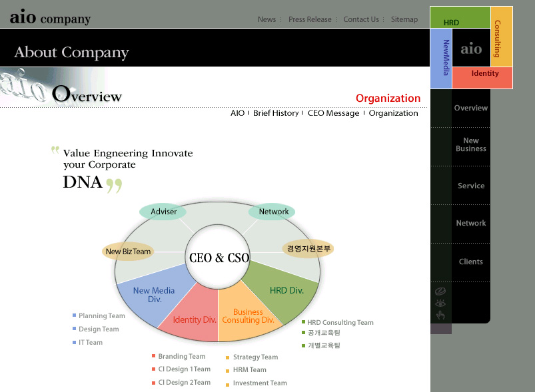Open the News link in top navigation

point(267,19)
